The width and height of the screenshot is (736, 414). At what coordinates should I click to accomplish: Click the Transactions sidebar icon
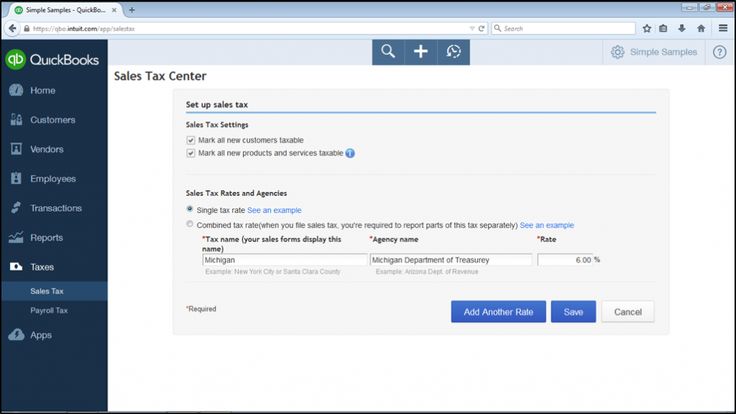pyautogui.click(x=16, y=207)
